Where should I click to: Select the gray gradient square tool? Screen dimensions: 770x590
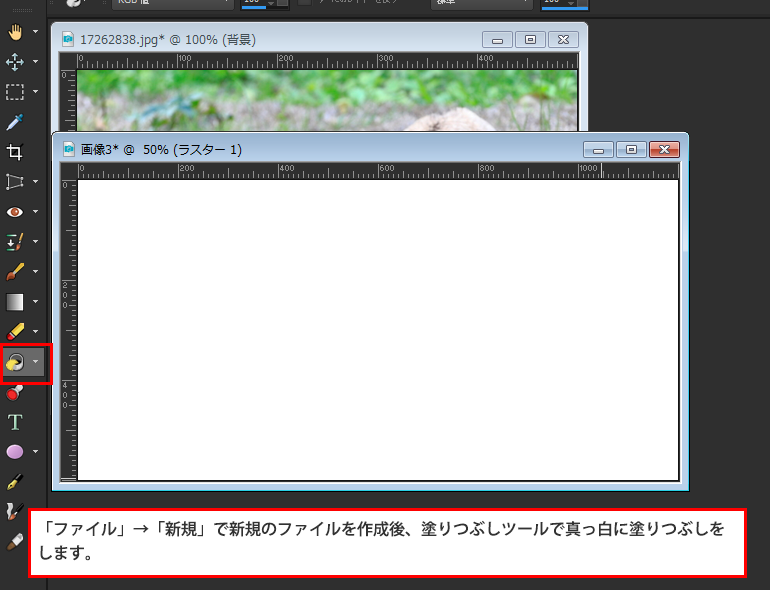pos(15,302)
